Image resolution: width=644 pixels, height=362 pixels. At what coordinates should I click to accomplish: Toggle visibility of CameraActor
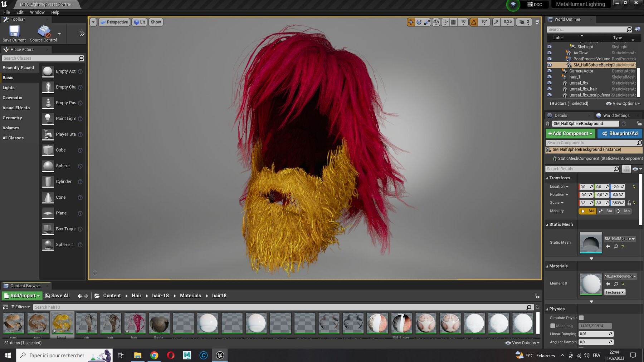coord(549,71)
